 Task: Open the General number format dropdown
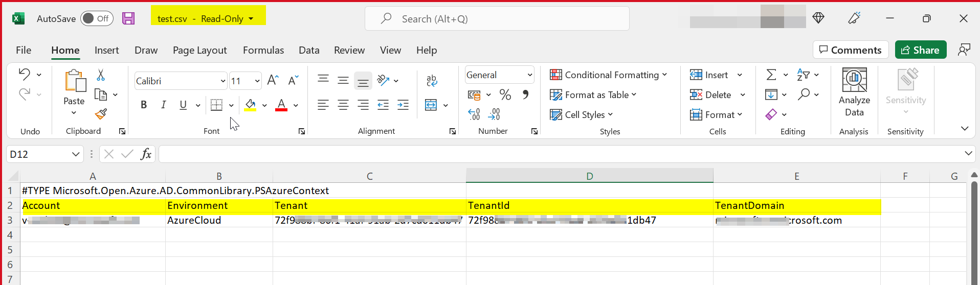point(530,75)
